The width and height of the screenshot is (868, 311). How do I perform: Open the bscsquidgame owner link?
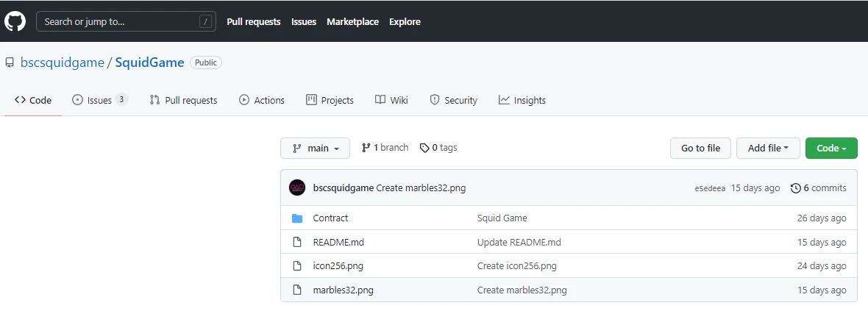tap(62, 62)
